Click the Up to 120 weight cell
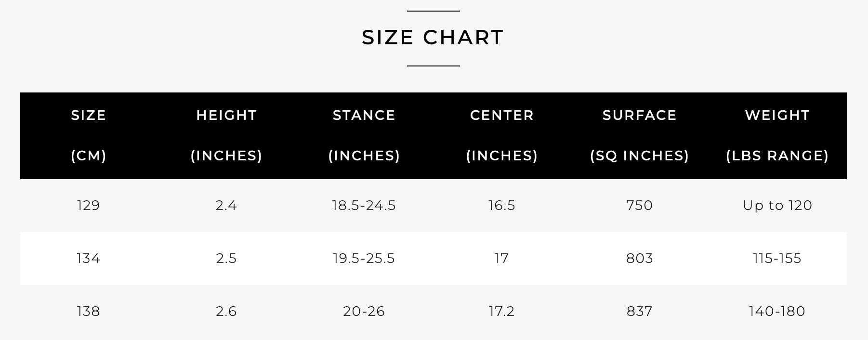The height and width of the screenshot is (340, 868). point(777,206)
